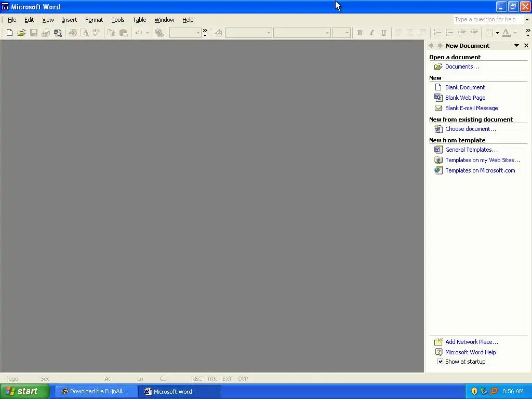
Task: Center align text
Action: click(410, 33)
